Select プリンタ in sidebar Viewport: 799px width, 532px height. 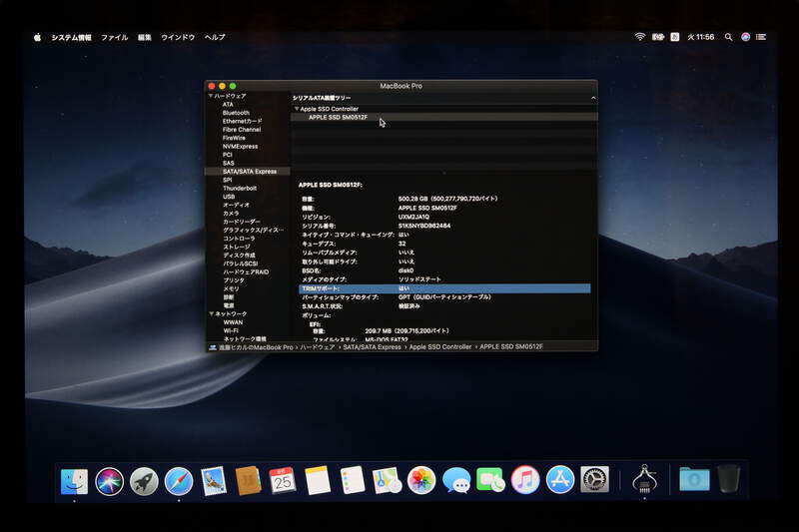234,280
